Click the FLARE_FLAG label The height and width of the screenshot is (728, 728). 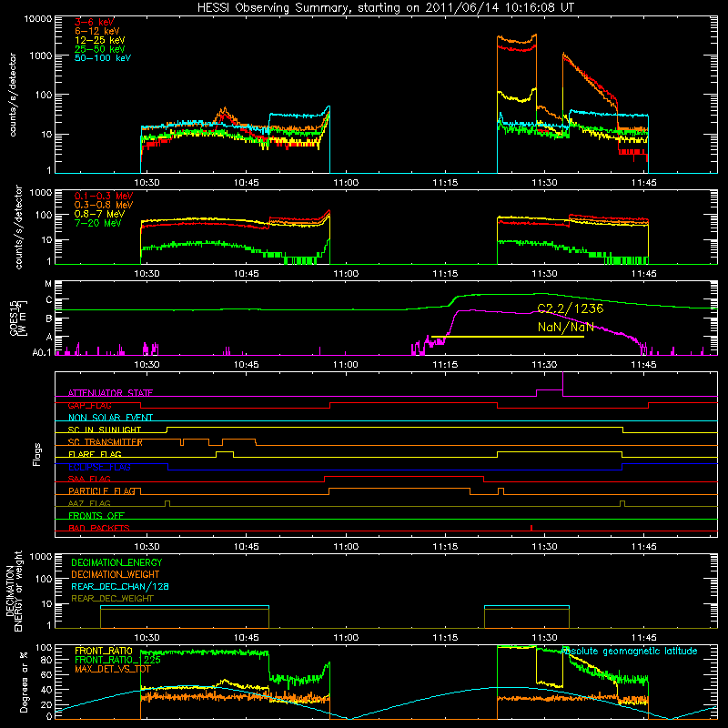[95, 454]
